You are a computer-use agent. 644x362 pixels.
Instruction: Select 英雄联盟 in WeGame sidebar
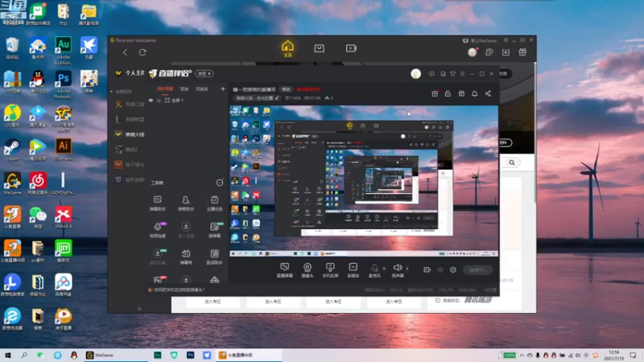[x=130, y=119]
